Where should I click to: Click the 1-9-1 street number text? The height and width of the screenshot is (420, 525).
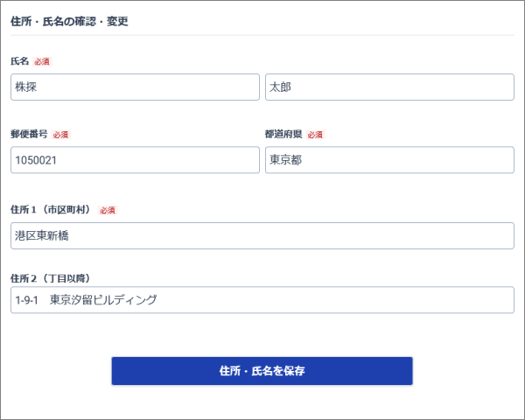[26, 300]
